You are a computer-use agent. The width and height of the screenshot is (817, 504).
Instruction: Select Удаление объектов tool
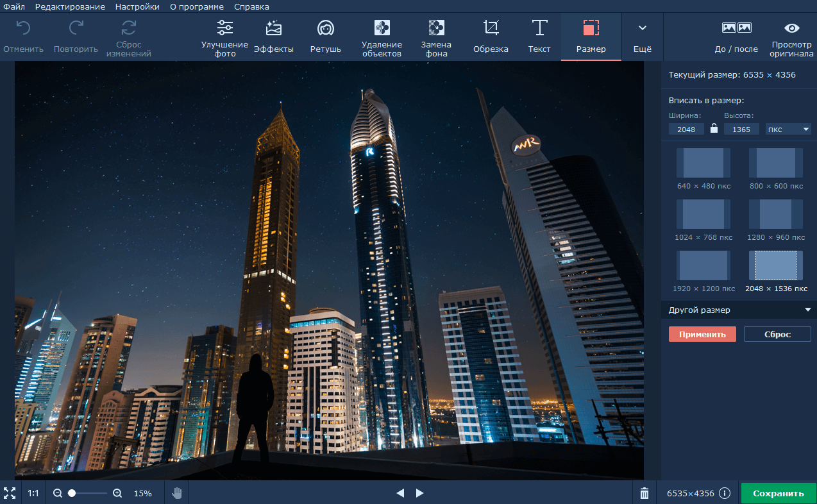click(x=382, y=38)
